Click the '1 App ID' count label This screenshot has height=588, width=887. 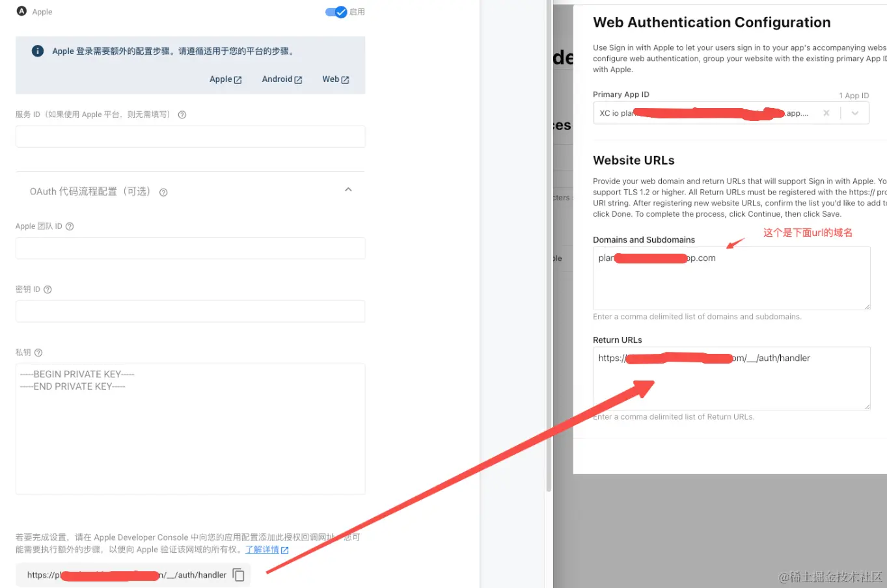click(854, 96)
